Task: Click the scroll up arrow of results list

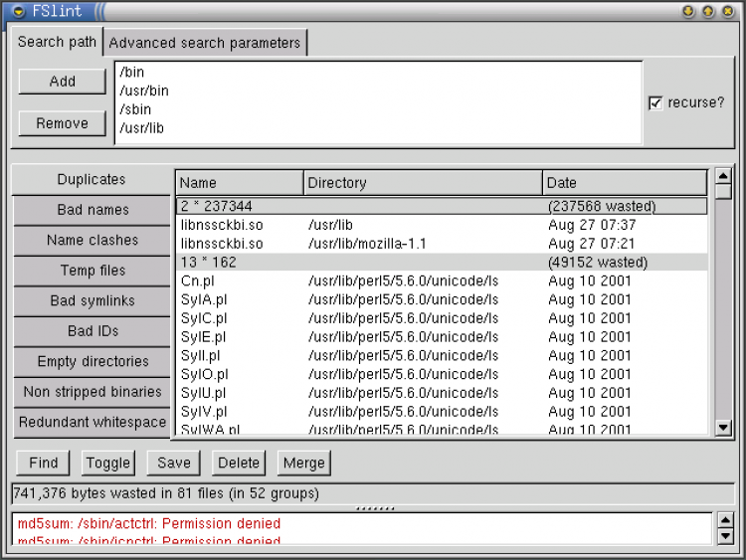Action: tap(723, 176)
